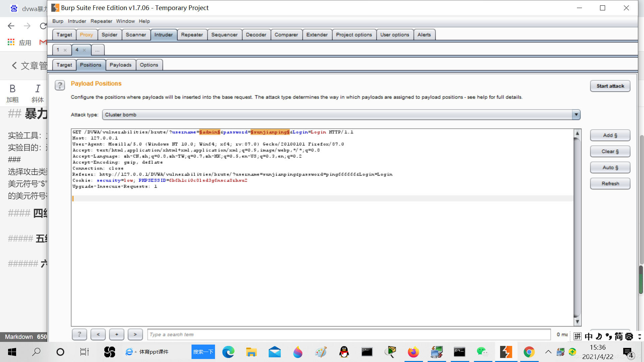Click the Auto § button
Viewport: 644px width, 362px height.
(x=610, y=167)
